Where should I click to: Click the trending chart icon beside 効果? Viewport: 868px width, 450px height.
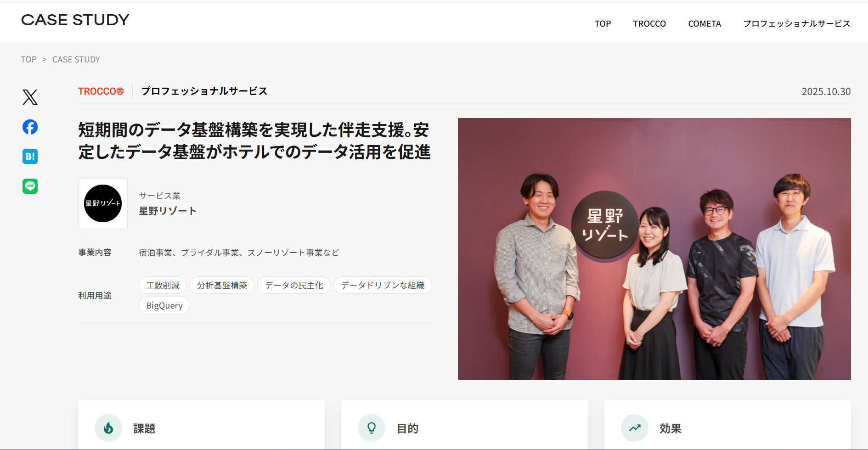tap(635, 428)
